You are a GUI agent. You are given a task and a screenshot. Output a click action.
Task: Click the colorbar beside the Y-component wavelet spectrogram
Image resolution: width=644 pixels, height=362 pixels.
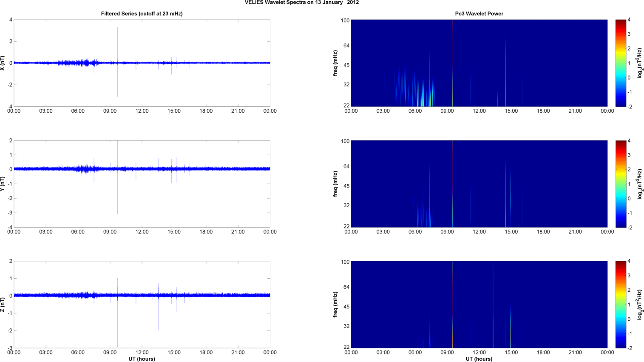point(621,184)
